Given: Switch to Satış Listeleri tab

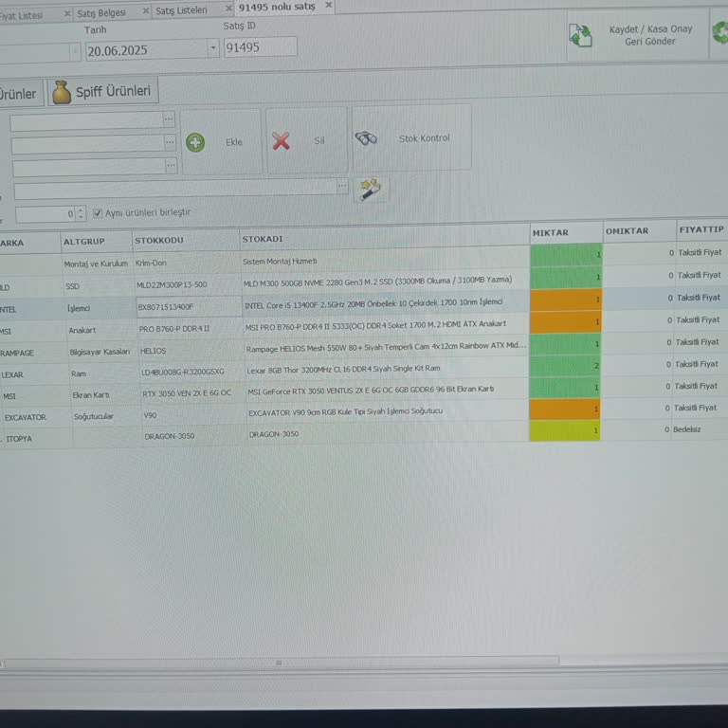Looking at the screenshot, I should point(181,10).
